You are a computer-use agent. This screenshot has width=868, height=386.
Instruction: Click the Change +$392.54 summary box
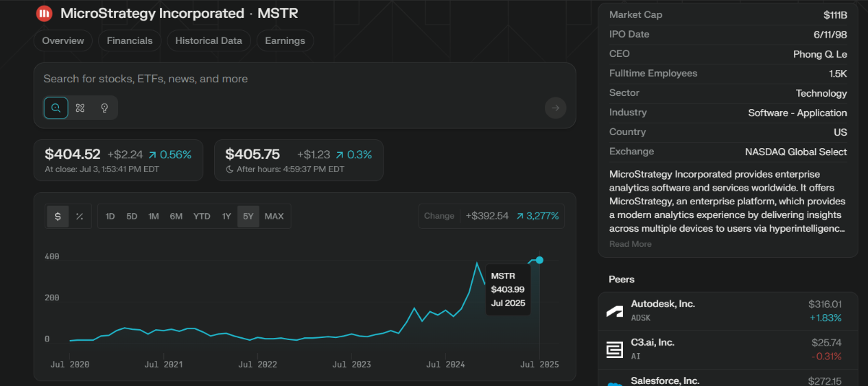point(491,216)
